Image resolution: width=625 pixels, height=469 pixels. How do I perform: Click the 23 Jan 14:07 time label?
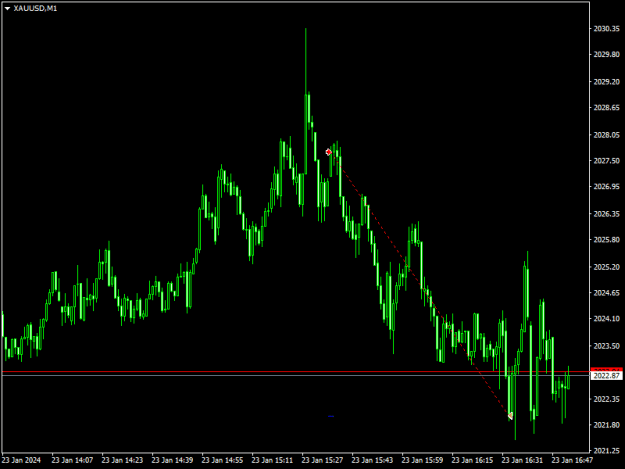(73, 460)
